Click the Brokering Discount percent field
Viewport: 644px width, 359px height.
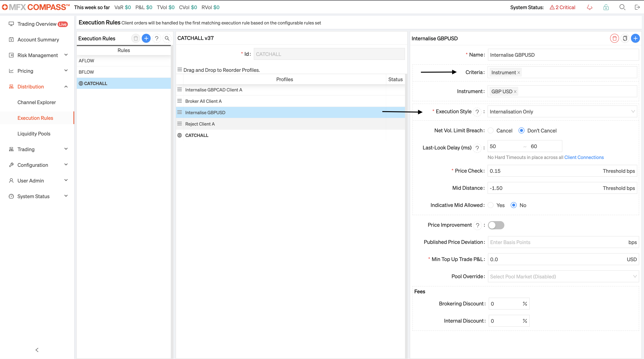509,304
